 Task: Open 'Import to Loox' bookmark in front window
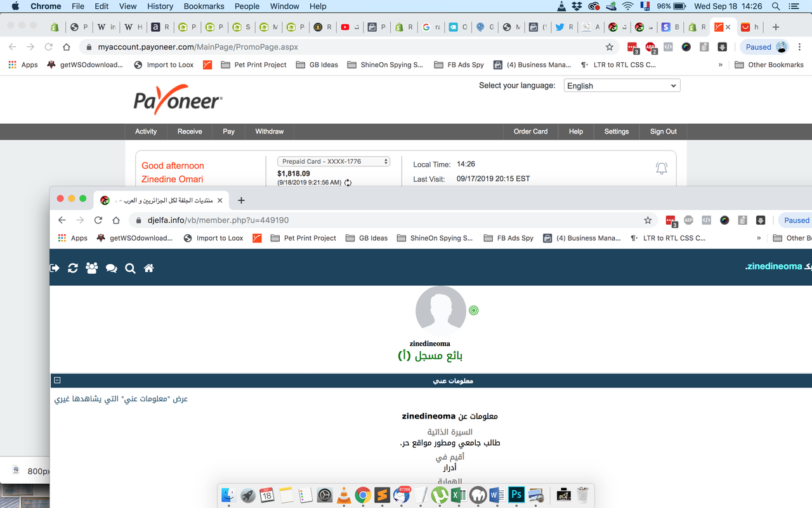[213, 238]
